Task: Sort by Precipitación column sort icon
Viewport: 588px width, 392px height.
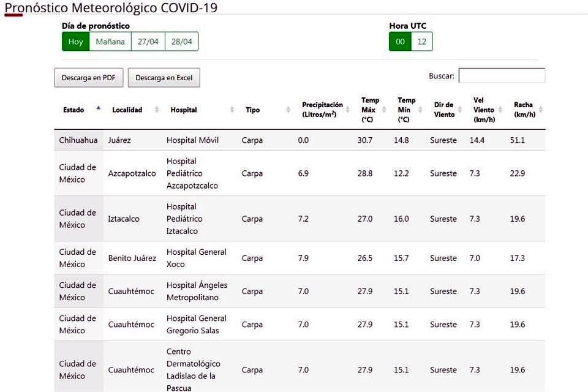Action: [x=350, y=110]
